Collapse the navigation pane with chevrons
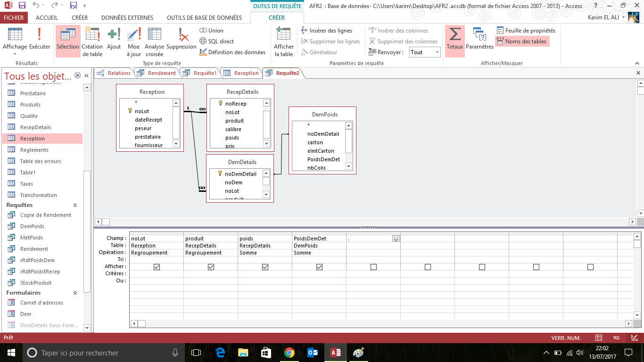 click(86, 76)
